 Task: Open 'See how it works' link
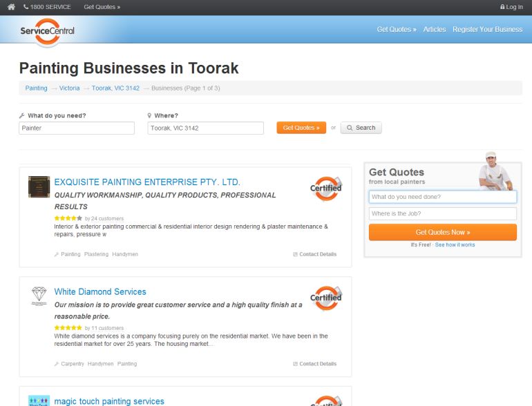pyautogui.click(x=455, y=244)
